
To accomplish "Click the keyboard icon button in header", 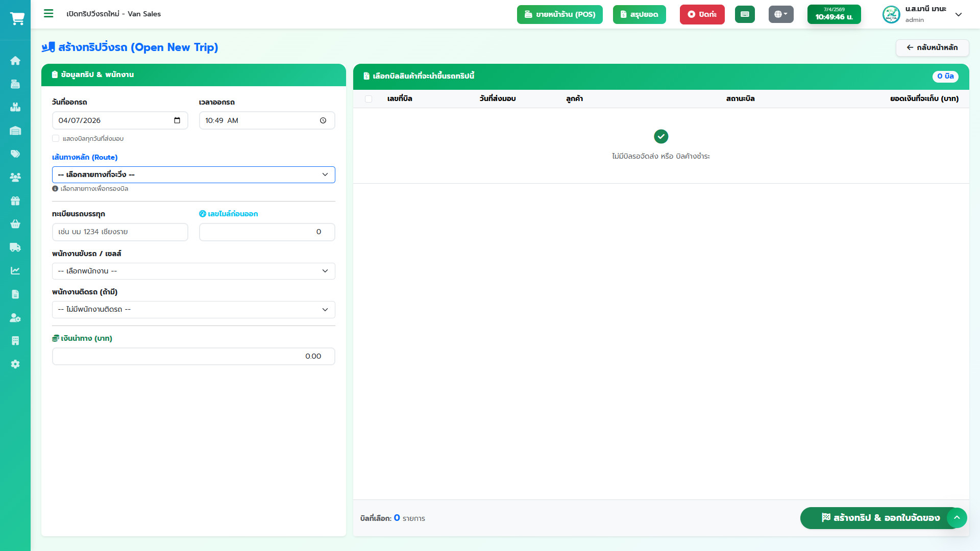I will pyautogui.click(x=745, y=14).
